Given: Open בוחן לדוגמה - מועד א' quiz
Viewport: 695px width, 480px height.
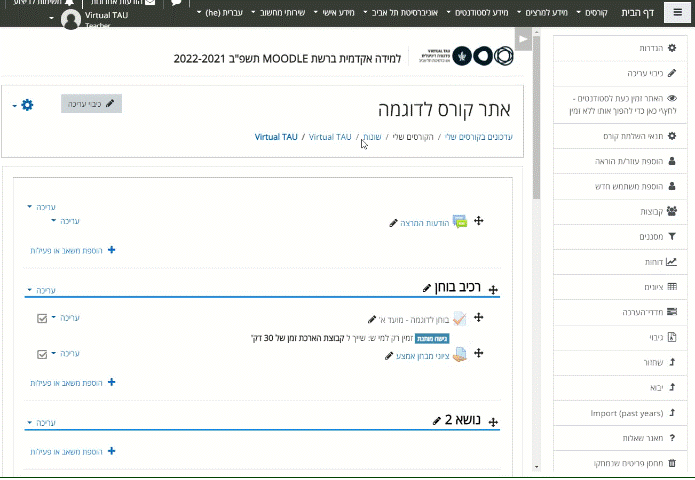Looking at the screenshot, I should pyautogui.click(x=414, y=320).
